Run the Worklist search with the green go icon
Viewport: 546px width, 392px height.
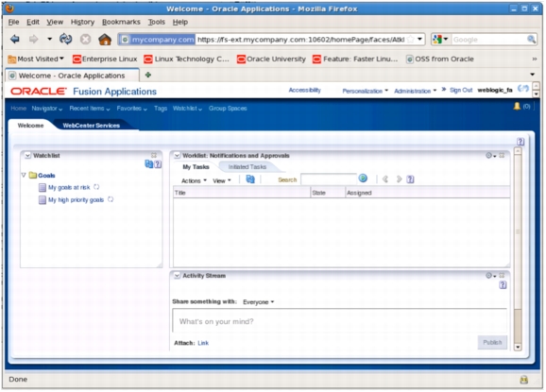coord(363,179)
